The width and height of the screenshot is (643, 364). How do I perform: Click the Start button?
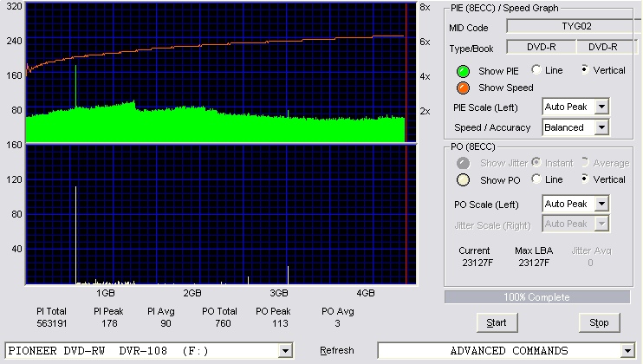click(x=497, y=323)
